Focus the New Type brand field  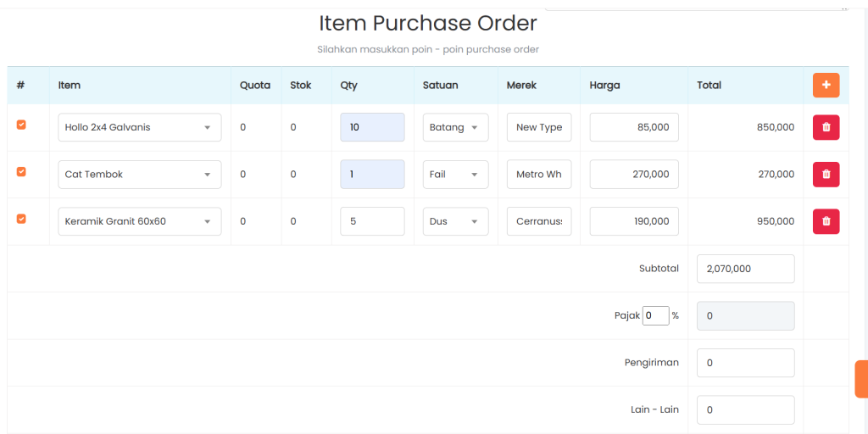tap(539, 127)
